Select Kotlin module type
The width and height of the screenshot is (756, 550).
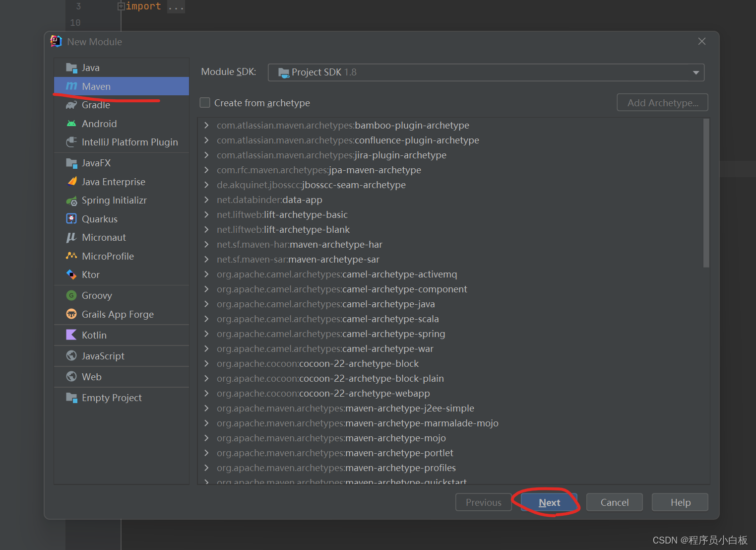click(x=122, y=335)
